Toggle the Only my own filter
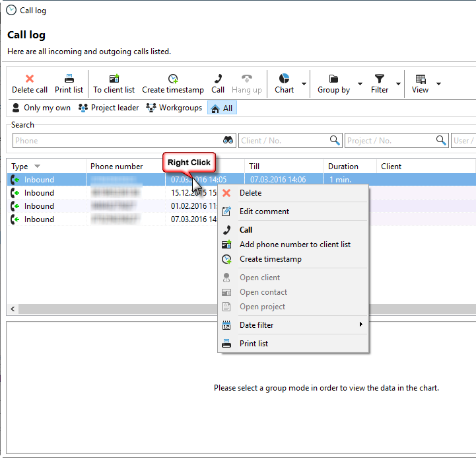 tap(41, 108)
